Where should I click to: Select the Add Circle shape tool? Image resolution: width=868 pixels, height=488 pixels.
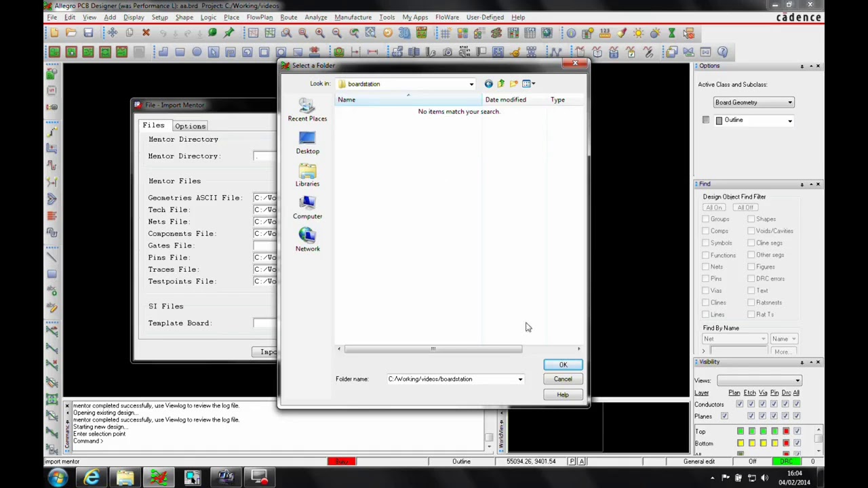197,52
